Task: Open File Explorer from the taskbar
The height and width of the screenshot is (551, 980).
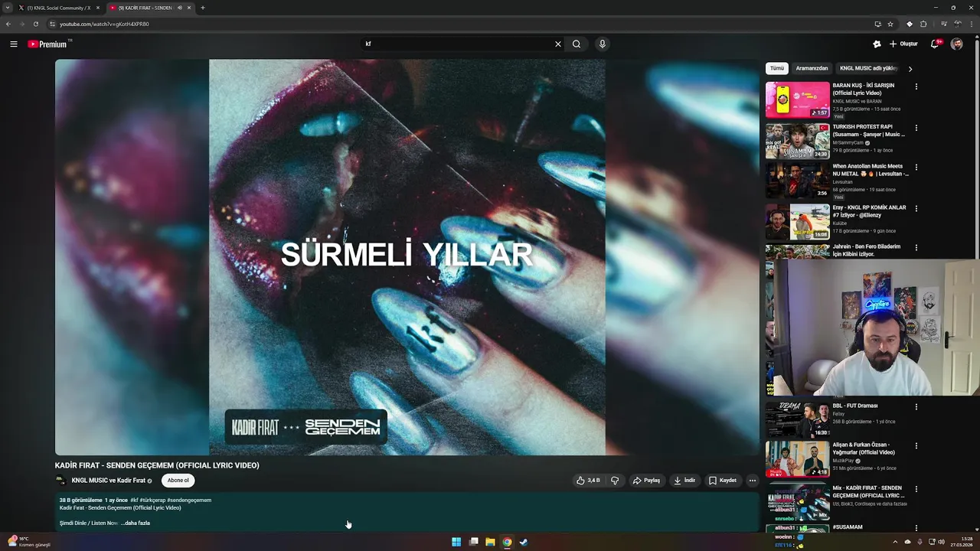Action: point(490,542)
